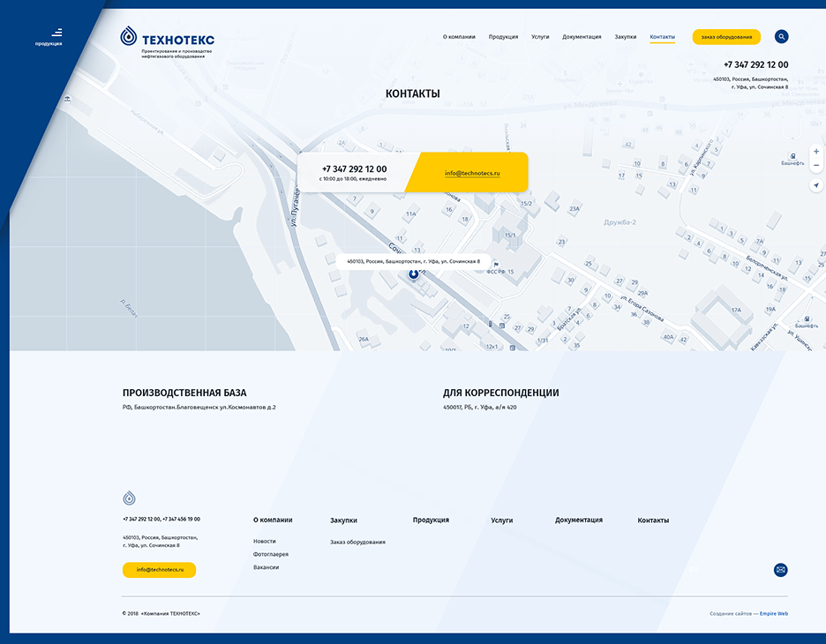Click ДЛЯ КОРРЕСПОНДЕНЦИИ heading
Image resolution: width=826 pixels, height=644 pixels.
click(x=501, y=393)
